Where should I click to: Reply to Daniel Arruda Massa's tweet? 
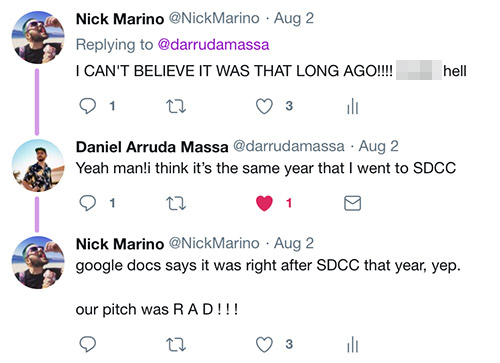[x=88, y=203]
